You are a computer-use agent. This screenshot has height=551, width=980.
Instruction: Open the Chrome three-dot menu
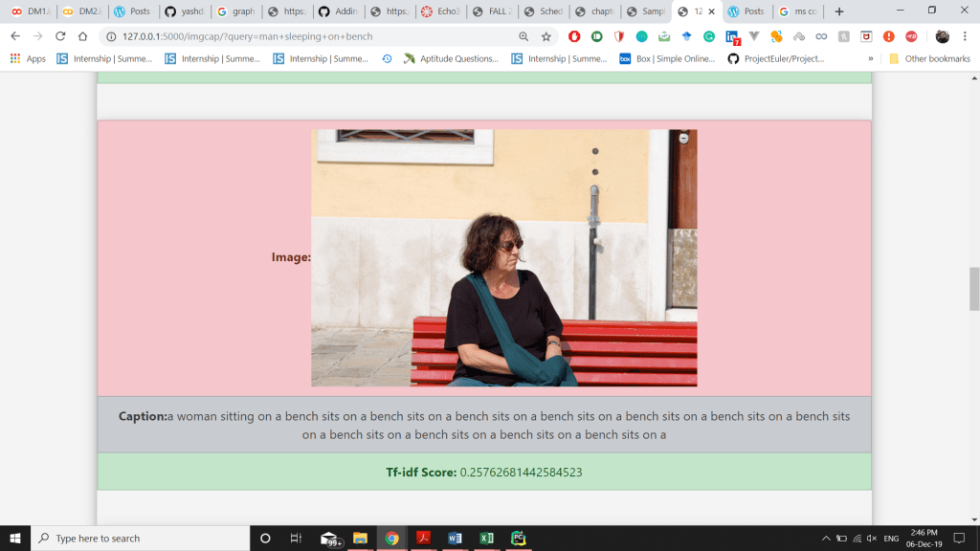966,36
